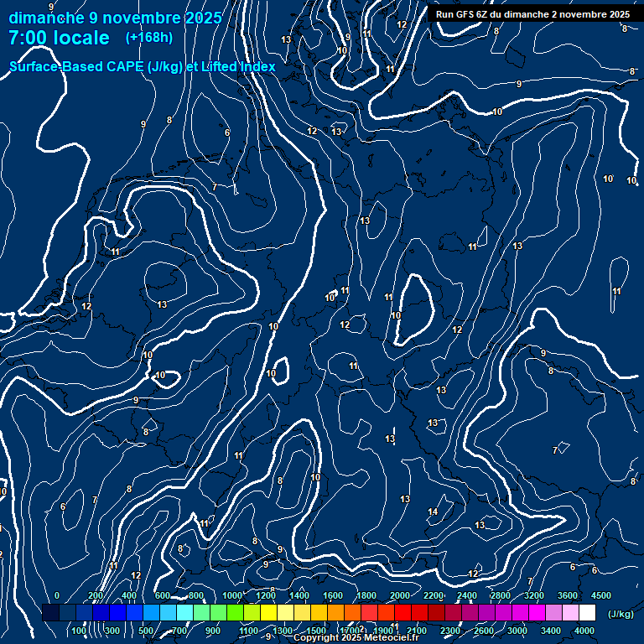Click the '600' legend value
The height and width of the screenshot is (644, 644).
pos(162,595)
